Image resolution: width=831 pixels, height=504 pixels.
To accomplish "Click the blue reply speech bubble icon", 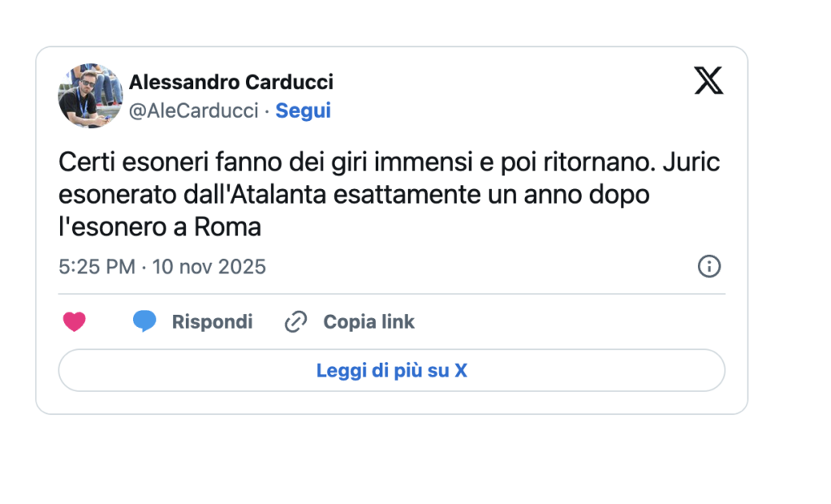I will [x=144, y=321].
